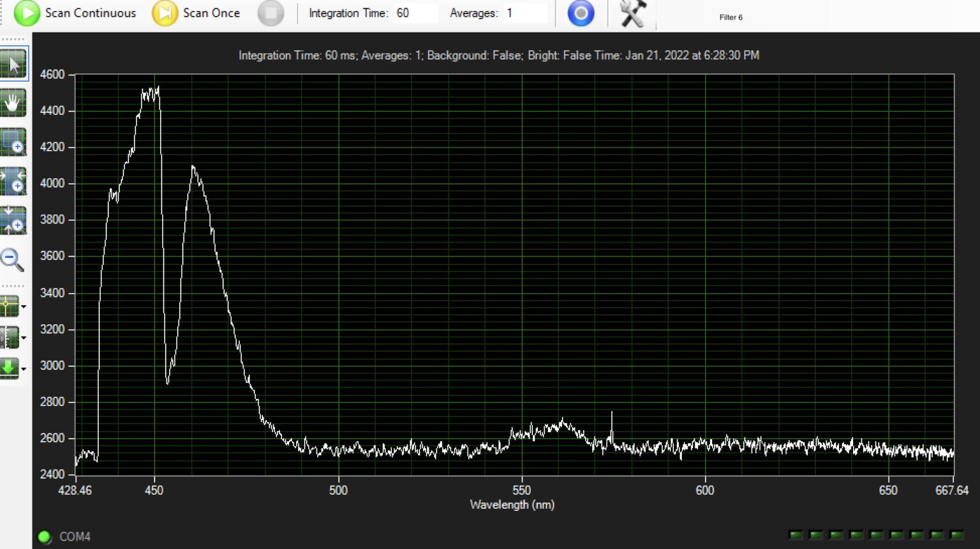Click the 428.46 x-axis minimum label

(75, 490)
